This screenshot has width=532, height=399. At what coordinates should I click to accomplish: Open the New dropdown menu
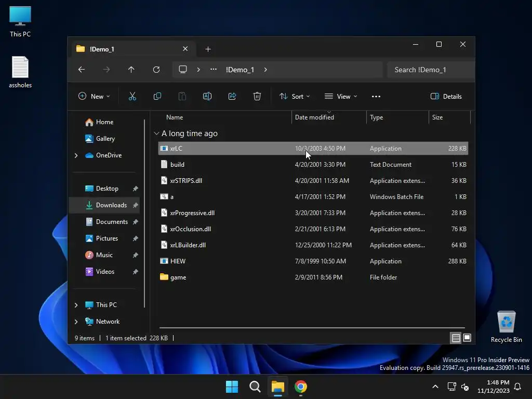tap(94, 96)
